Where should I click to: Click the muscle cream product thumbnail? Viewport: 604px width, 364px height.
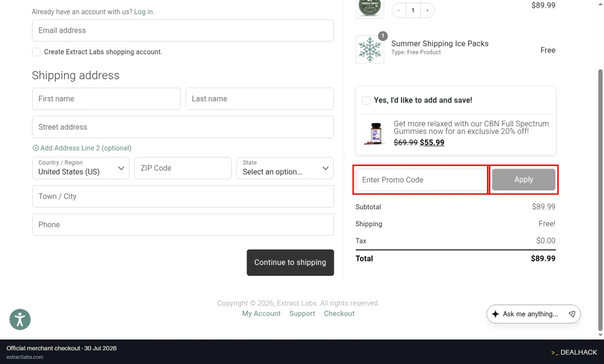(x=370, y=8)
